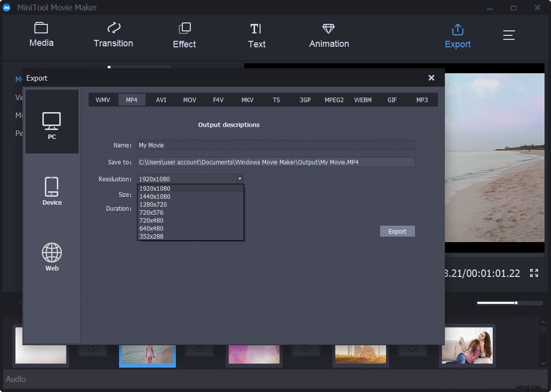Open the Animation panel
Viewport: 551px width, 392px height.
pos(328,35)
